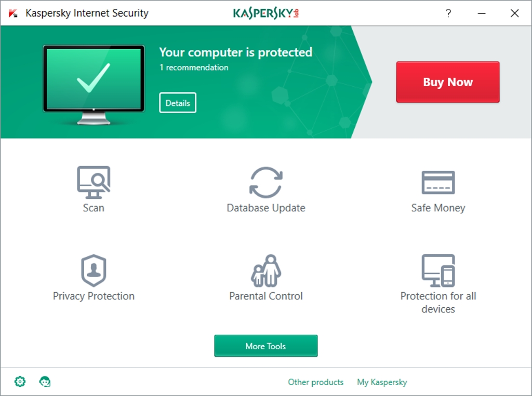Click the Details button
The width and height of the screenshot is (532, 396).
(178, 103)
